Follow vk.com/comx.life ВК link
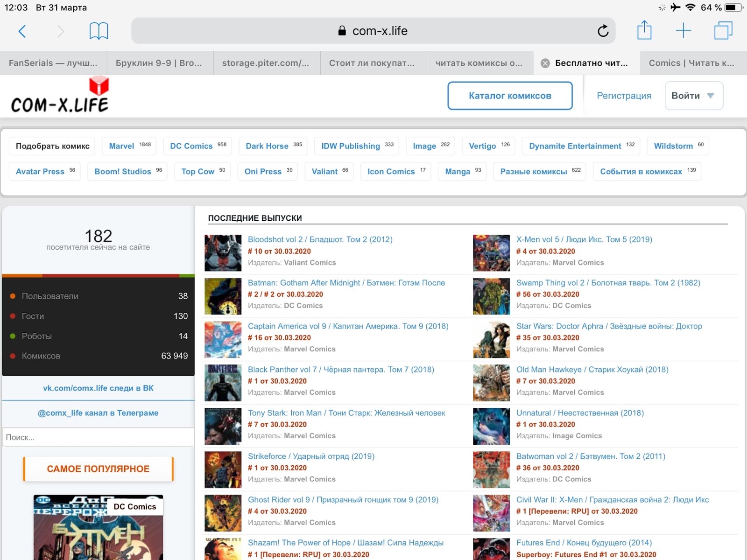Image resolution: width=747 pixels, height=560 pixels. [98, 388]
